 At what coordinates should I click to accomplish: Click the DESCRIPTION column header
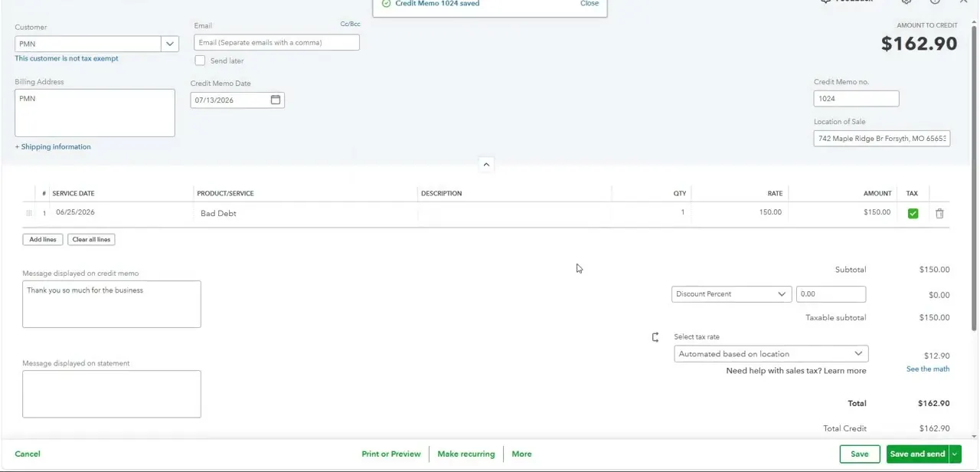(441, 194)
